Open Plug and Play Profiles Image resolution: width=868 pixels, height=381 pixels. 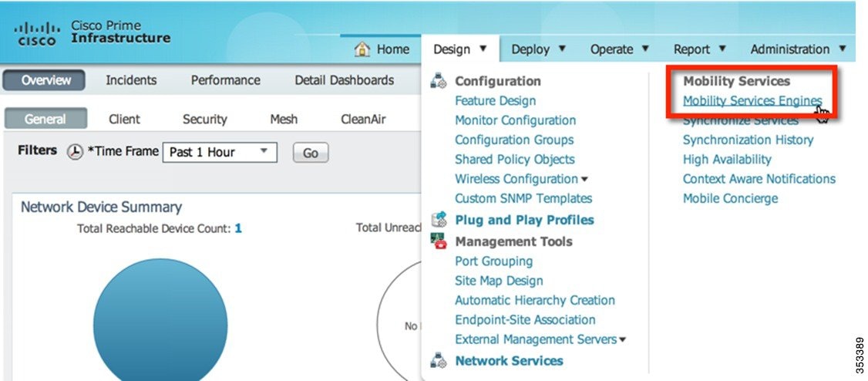pyautogui.click(x=524, y=220)
